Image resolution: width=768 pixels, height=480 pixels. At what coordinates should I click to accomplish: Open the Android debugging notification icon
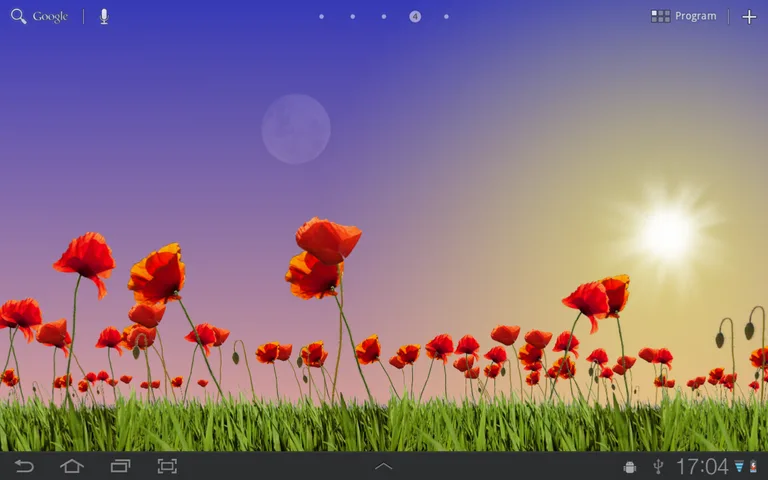pyautogui.click(x=629, y=467)
